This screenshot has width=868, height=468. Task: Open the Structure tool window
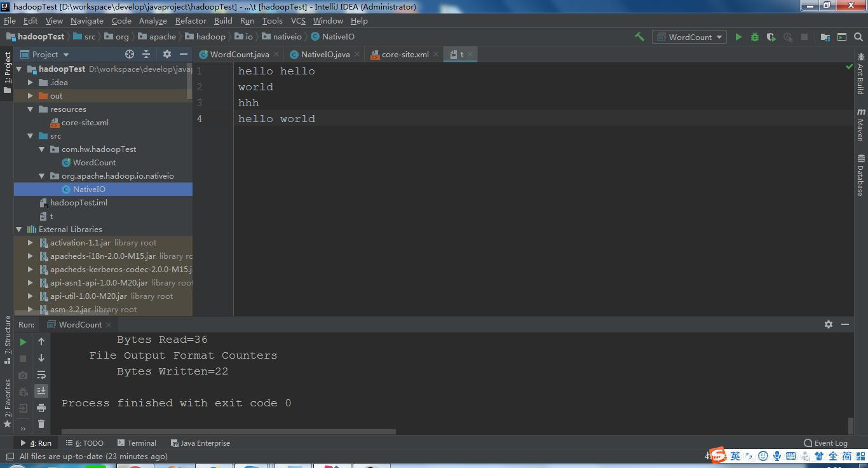(8, 340)
